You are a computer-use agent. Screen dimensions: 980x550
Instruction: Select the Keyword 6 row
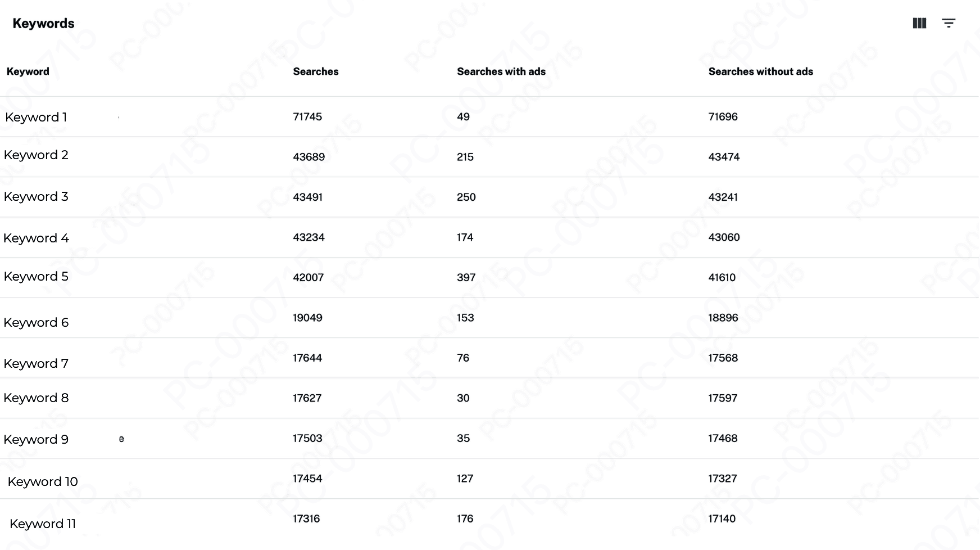pyautogui.click(x=36, y=322)
